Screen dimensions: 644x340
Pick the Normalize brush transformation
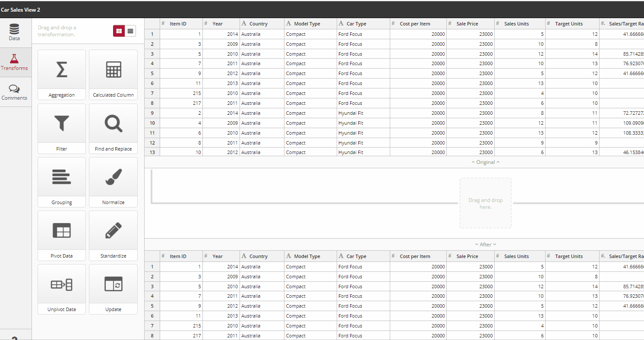113,182
